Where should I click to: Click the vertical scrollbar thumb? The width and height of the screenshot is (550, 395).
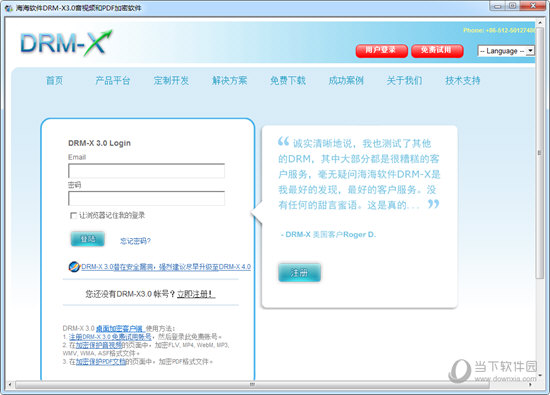(539, 153)
